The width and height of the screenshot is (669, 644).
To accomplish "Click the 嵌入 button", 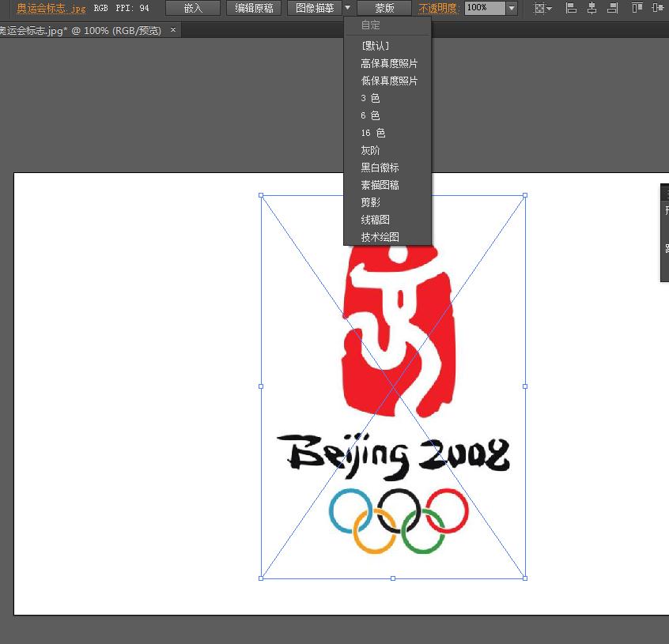I will click(x=193, y=8).
